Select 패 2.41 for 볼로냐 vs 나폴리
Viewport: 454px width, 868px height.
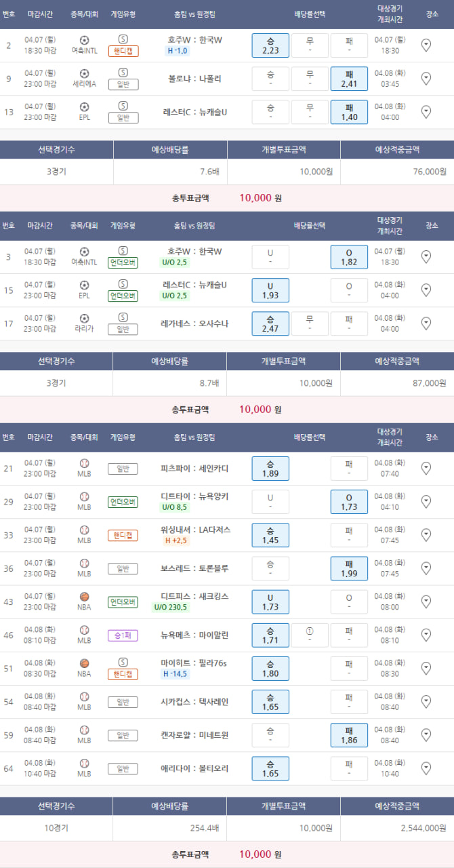pyautogui.click(x=349, y=79)
